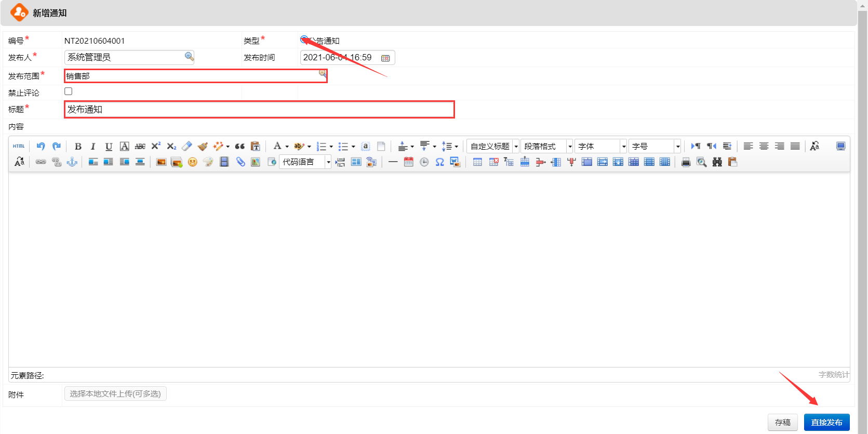Expand unordered list style dropdown arrow
Viewport: 868px width, 434px height.
click(x=353, y=147)
